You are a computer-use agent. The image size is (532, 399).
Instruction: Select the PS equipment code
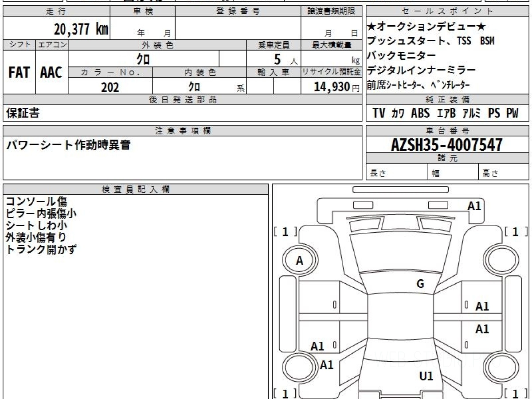[x=494, y=113]
